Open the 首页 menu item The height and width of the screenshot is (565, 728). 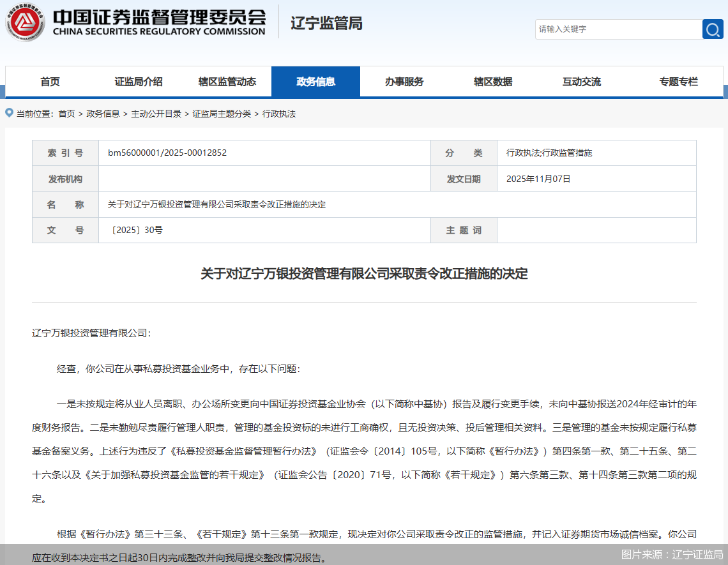coord(50,81)
